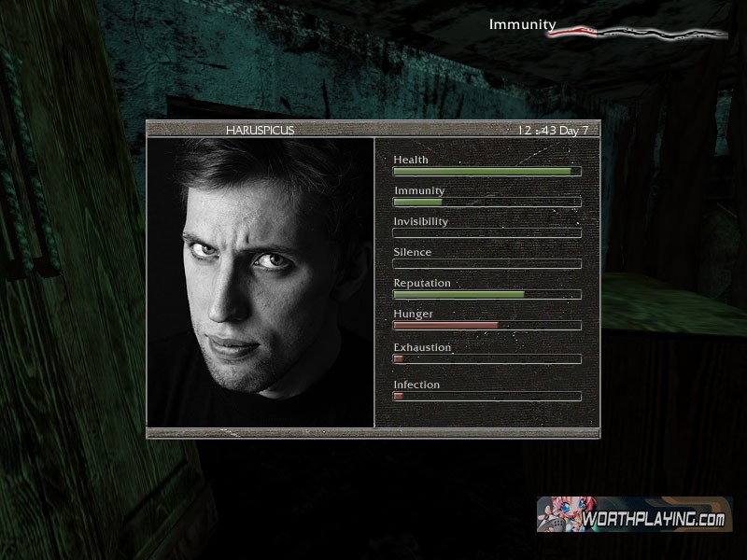Select the Reputation stat label
Image resolution: width=747 pixels, height=560 pixels.
point(421,283)
